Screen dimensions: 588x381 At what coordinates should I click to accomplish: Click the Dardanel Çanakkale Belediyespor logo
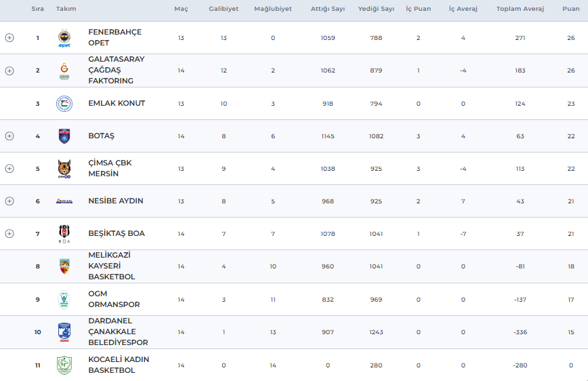click(64, 332)
